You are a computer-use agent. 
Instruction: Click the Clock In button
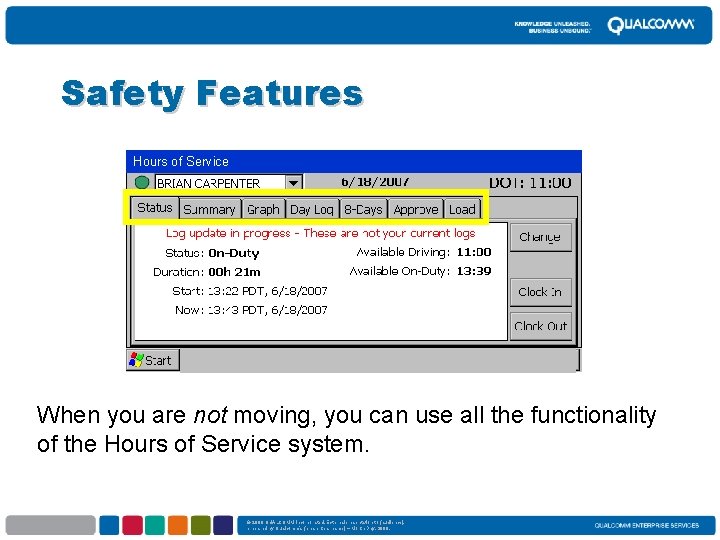pos(540,292)
